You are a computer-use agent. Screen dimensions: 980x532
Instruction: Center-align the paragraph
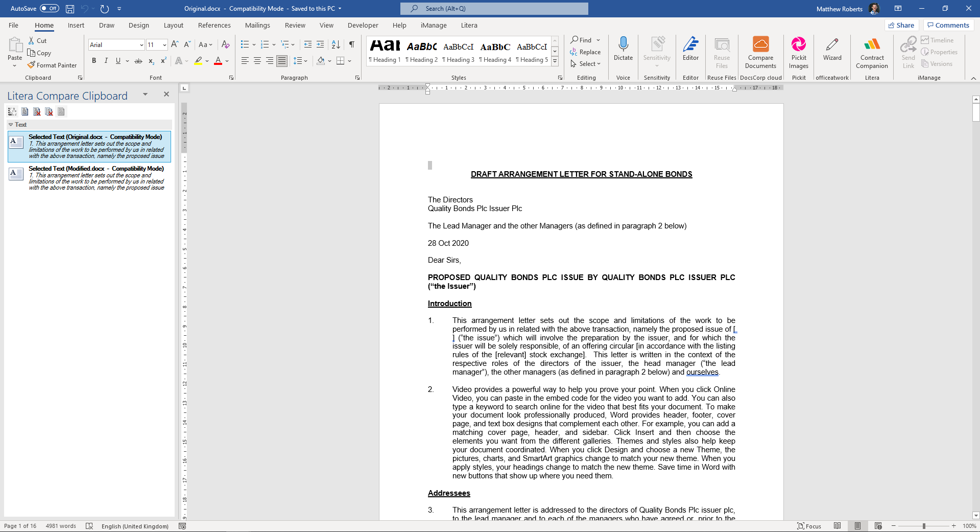[257, 61]
